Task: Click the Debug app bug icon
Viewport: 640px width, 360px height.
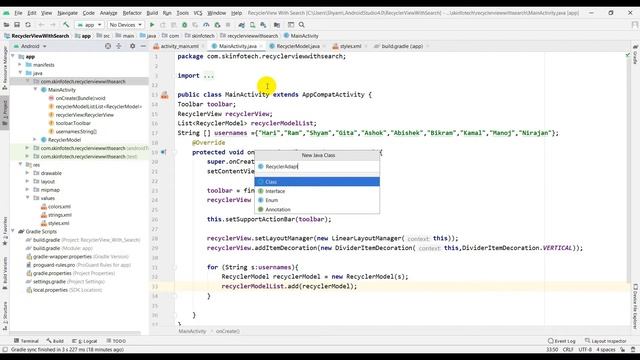Action: 184,25
